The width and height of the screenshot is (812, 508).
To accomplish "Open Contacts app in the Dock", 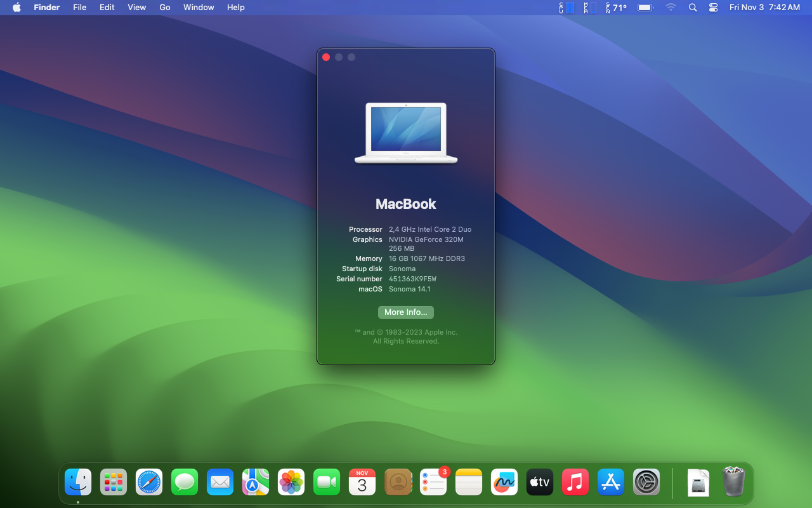I will [x=398, y=483].
